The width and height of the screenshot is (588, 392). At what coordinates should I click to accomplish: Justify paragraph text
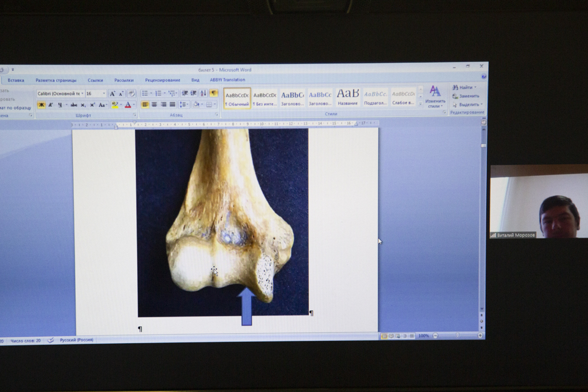[172, 104]
